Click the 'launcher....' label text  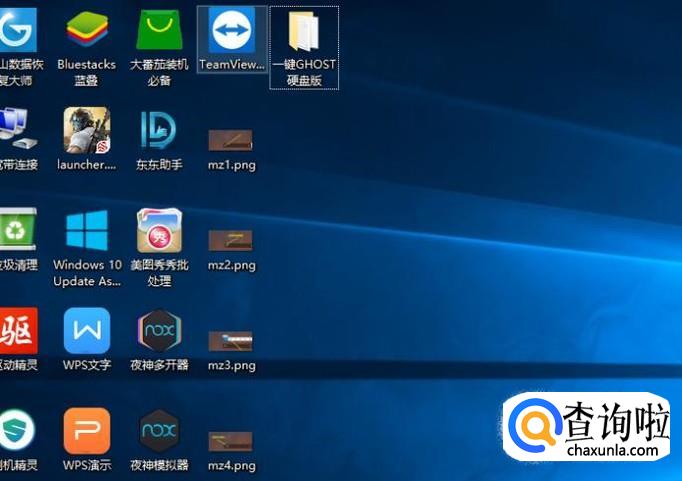[x=86, y=164]
